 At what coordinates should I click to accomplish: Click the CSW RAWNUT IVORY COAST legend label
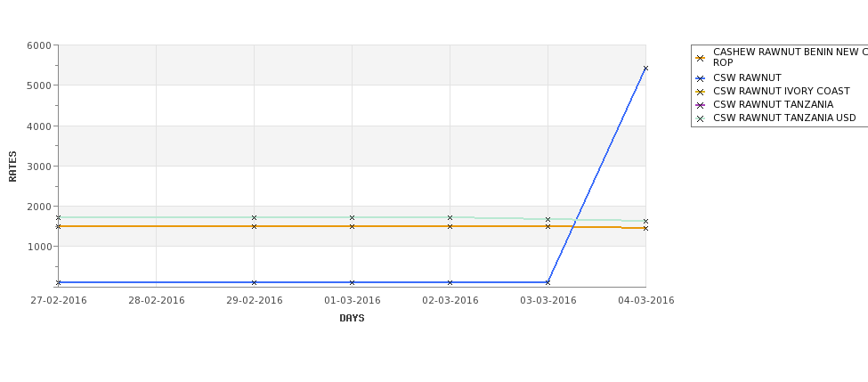pyautogui.click(x=781, y=92)
